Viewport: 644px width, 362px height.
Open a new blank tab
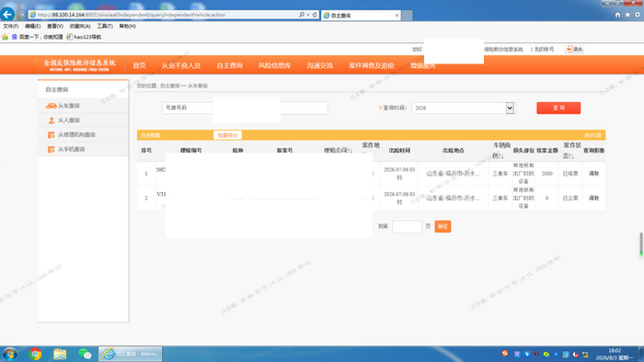click(x=407, y=16)
